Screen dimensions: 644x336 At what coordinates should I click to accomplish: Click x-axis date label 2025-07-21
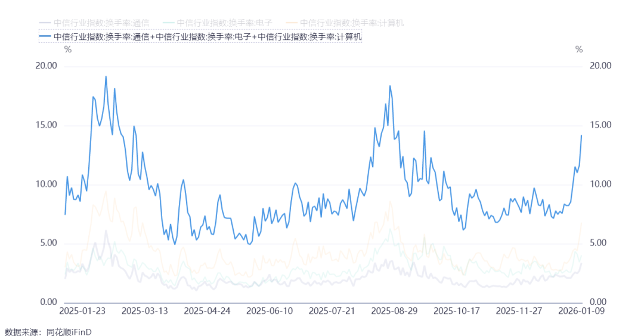click(332, 311)
